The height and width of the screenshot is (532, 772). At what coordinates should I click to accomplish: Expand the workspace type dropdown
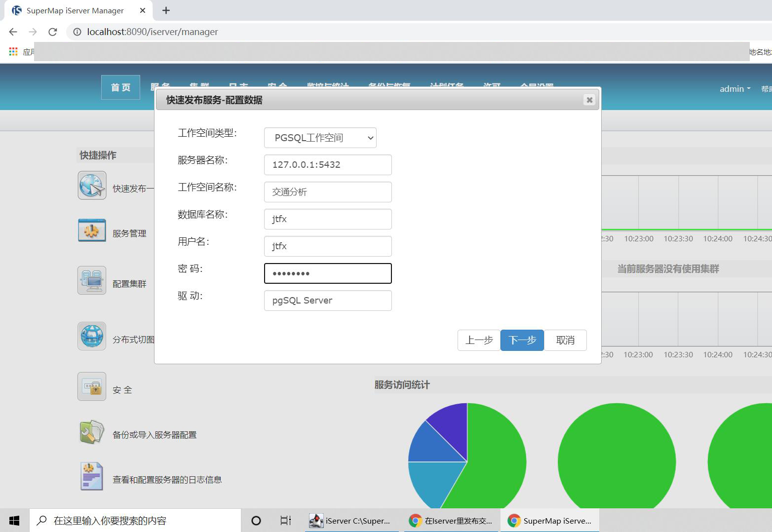(320, 138)
